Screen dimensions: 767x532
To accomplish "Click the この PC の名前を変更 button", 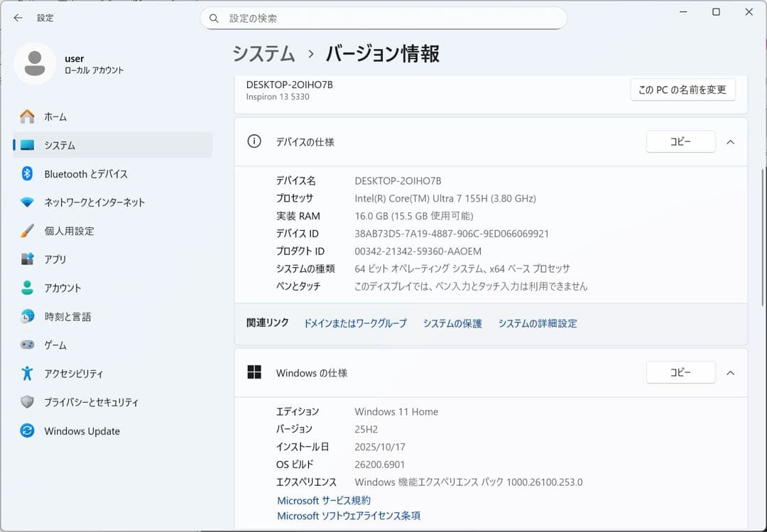I will pos(682,89).
